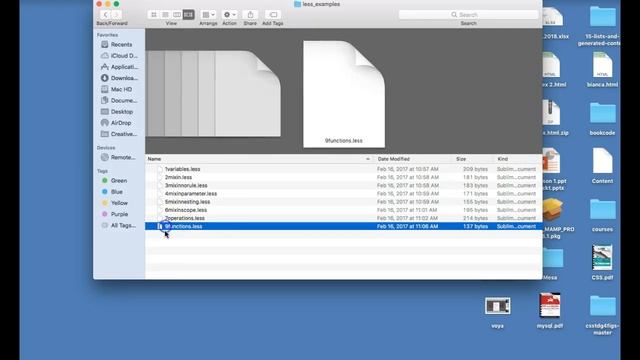Show All Tags in the sidebar
Screen dimensions: 640x360
pyautogui.click(x=119, y=225)
